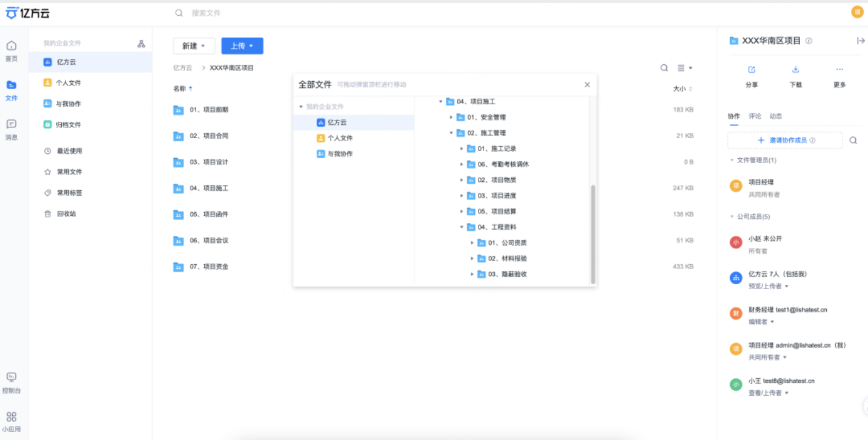Open the 消息 messages sidebar icon
868x440 pixels.
pyautogui.click(x=12, y=126)
